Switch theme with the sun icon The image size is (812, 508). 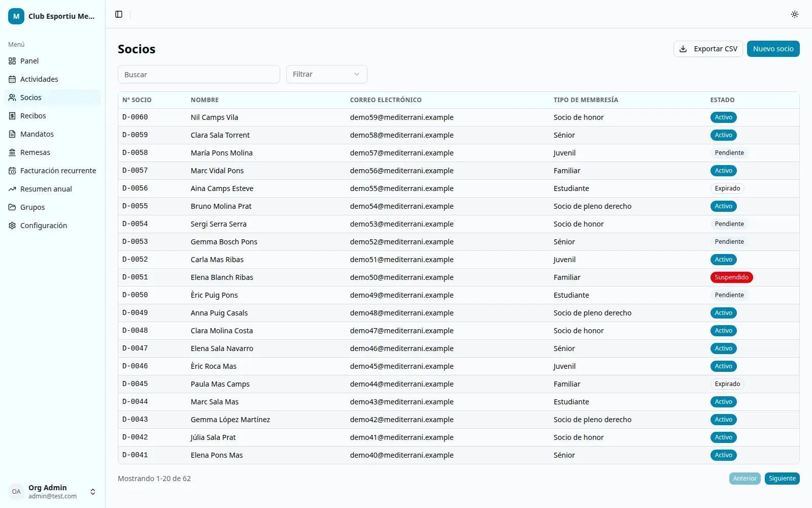795,14
